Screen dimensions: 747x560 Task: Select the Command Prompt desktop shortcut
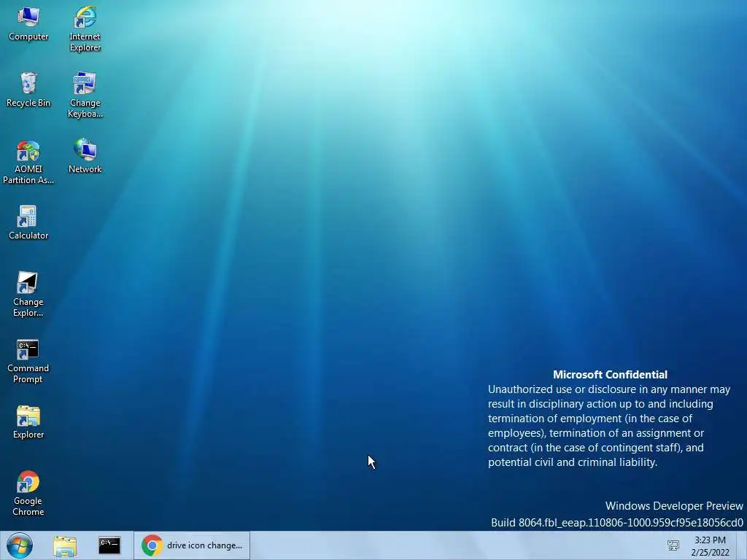tap(28, 360)
